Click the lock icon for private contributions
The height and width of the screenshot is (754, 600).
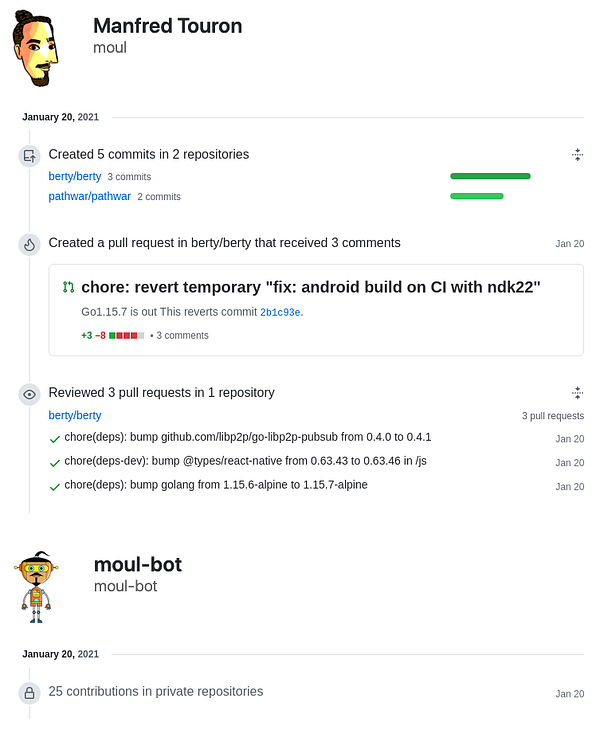[x=29, y=693]
